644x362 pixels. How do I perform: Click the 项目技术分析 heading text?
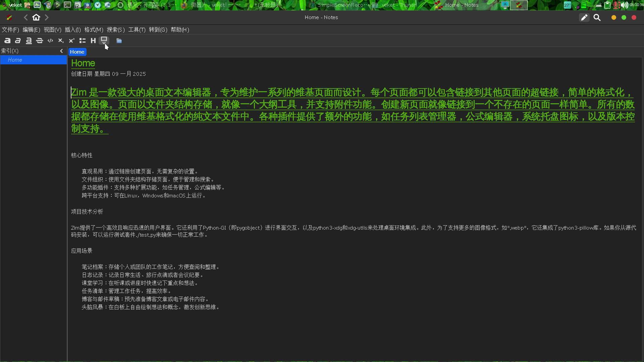click(x=87, y=212)
